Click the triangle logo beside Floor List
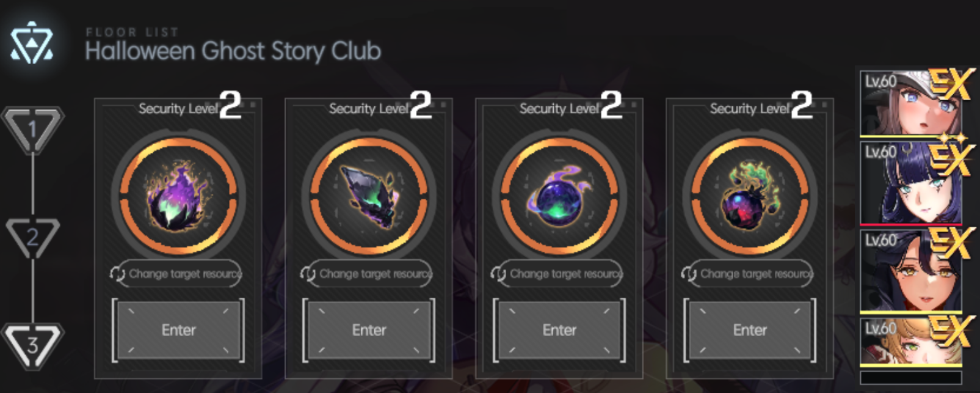The image size is (980, 393). pos(32,43)
